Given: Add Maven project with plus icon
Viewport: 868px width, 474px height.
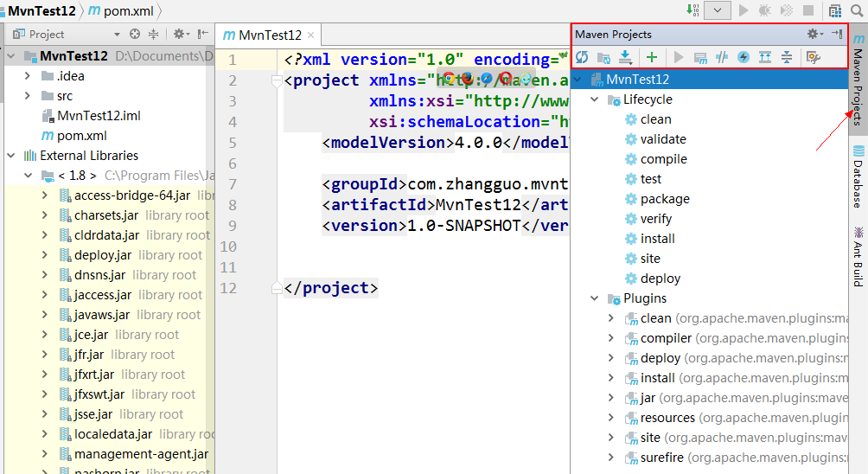Looking at the screenshot, I should [x=652, y=57].
